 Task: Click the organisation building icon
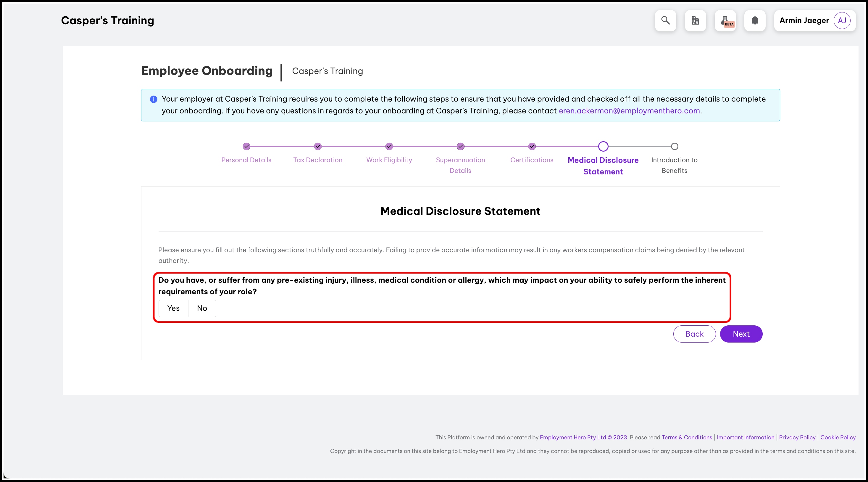tap(695, 20)
